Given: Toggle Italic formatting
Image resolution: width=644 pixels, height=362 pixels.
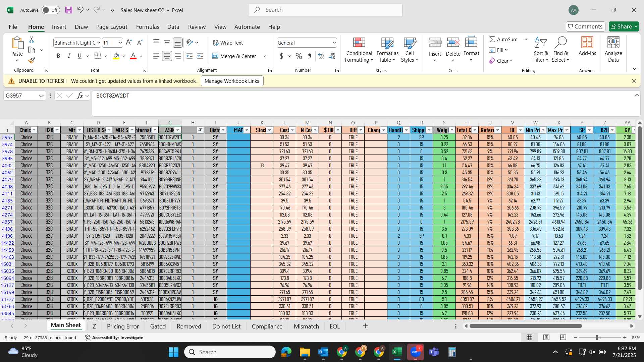Looking at the screenshot, I should (x=69, y=56).
